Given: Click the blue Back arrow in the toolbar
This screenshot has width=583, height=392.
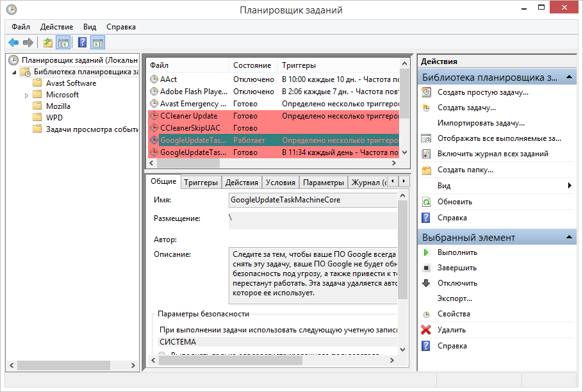Looking at the screenshot, I should click(13, 43).
